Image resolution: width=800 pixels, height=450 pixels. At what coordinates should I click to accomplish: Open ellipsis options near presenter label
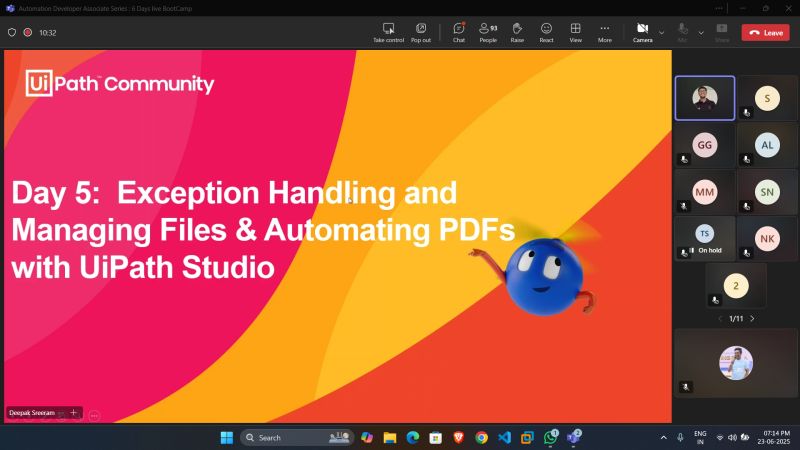(x=94, y=416)
